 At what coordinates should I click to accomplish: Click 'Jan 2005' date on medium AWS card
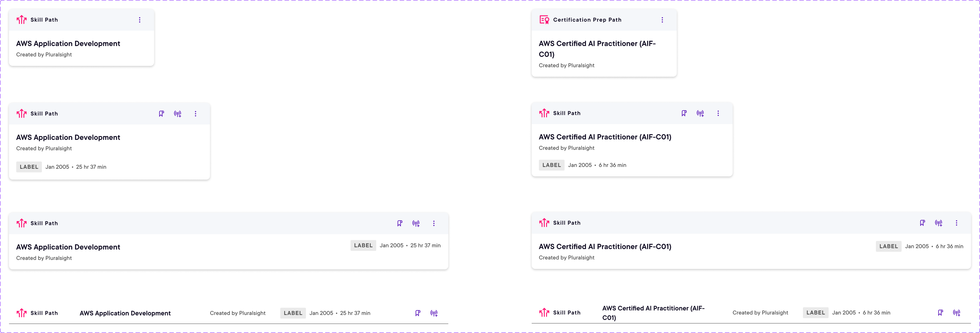click(57, 167)
